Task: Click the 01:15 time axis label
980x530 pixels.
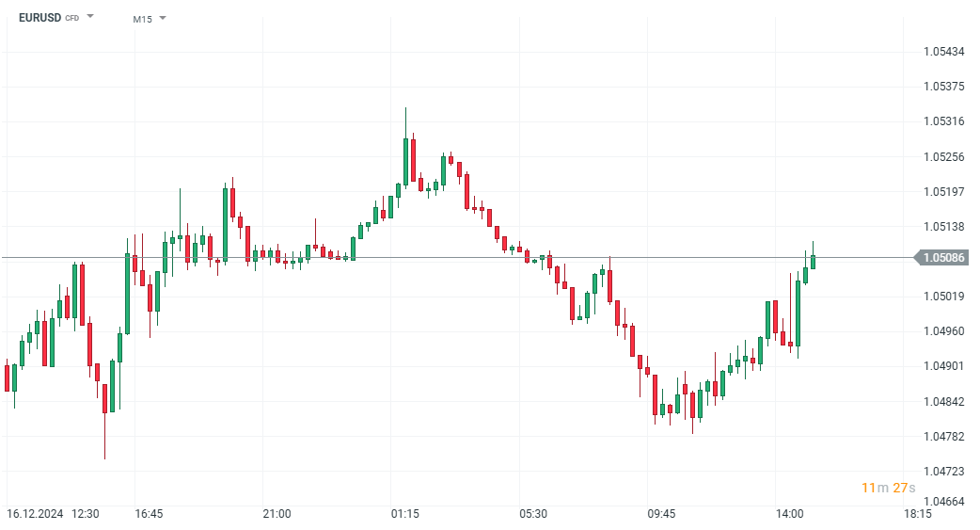Action: (405, 514)
